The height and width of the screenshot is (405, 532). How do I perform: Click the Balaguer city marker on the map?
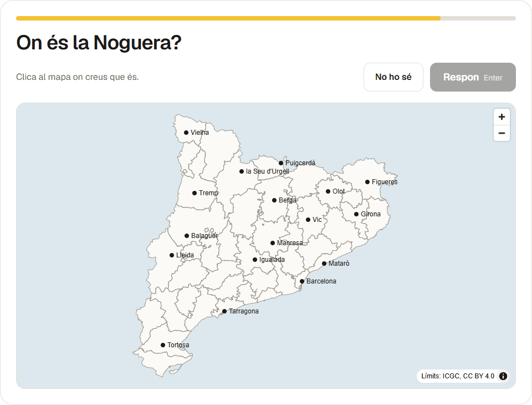click(187, 236)
